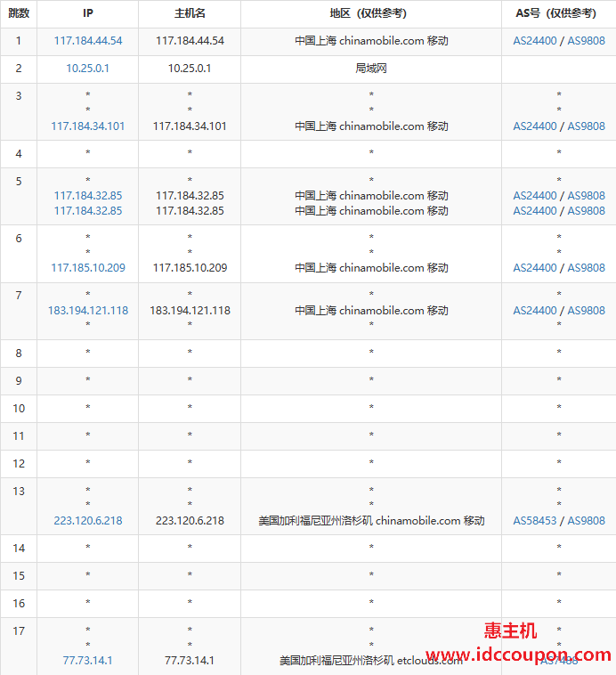616x675 pixels.
Task: Click AS9808 link in hop 13 row
Action: [586, 520]
